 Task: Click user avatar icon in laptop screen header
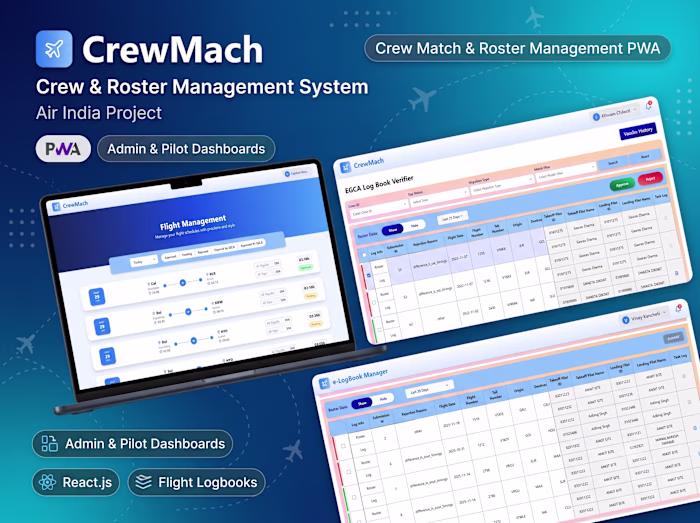click(287, 174)
